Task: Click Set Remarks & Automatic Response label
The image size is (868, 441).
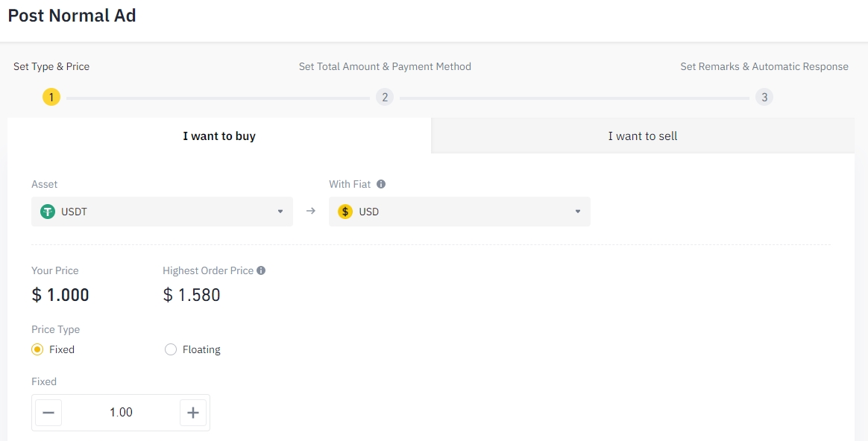Action: 764,66
